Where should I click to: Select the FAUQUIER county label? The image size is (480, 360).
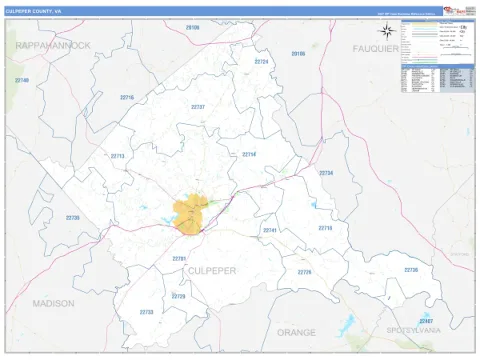pyautogui.click(x=376, y=49)
